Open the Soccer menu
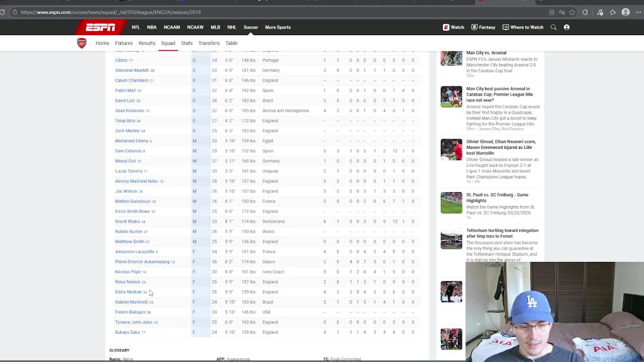This screenshot has width=644, height=362. point(251,27)
